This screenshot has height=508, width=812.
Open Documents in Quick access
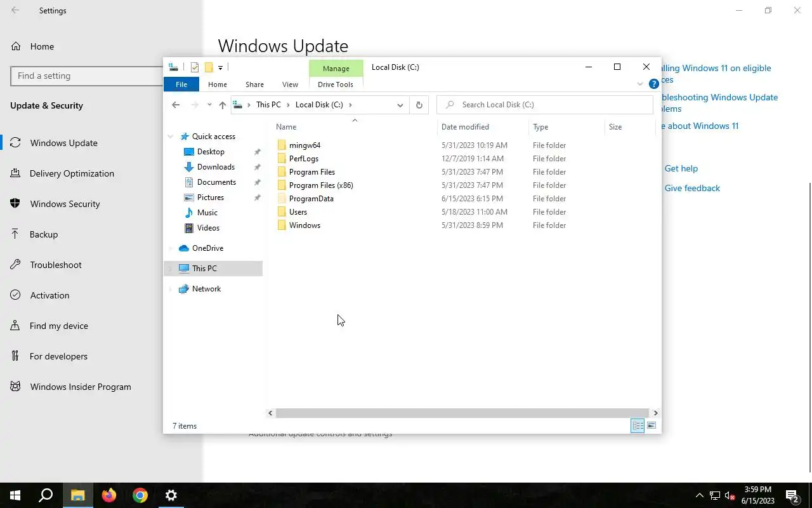coord(216,182)
